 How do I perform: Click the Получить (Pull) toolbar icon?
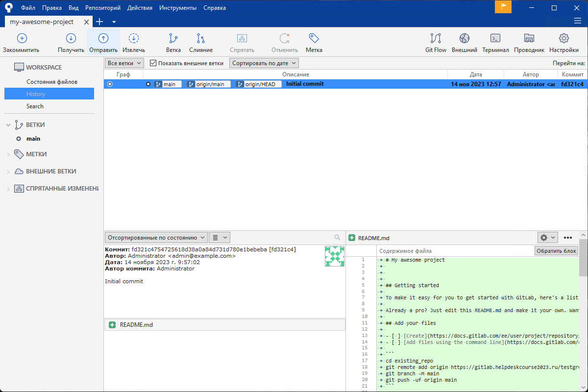[71, 39]
